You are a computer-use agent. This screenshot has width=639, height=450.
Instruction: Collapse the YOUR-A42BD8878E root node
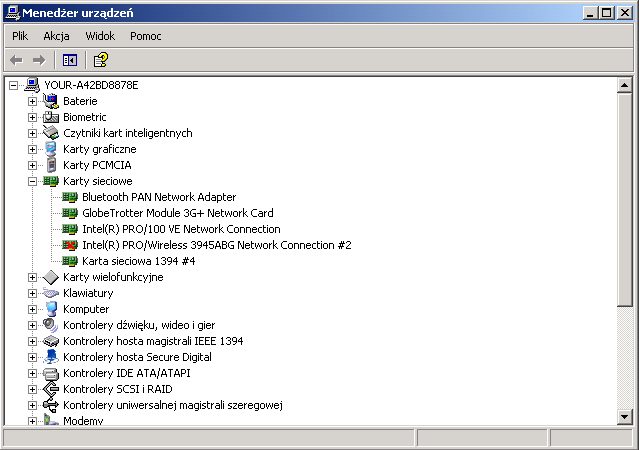pos(13,85)
